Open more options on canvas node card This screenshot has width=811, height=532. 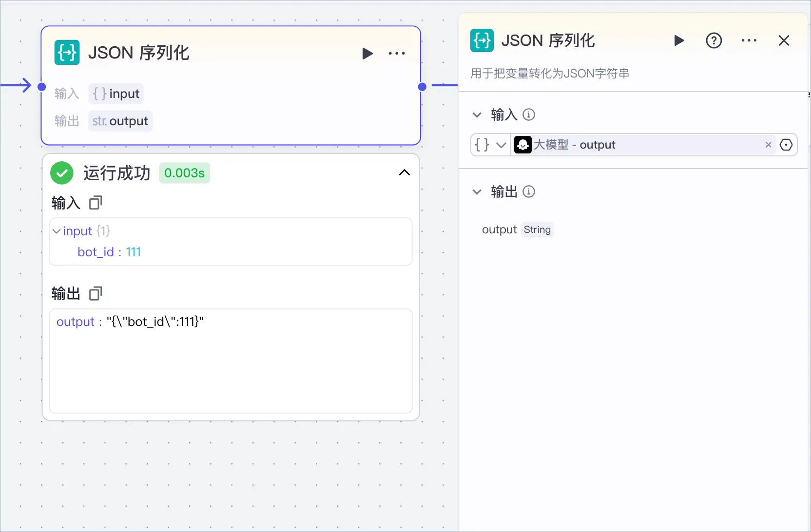pyautogui.click(x=397, y=53)
